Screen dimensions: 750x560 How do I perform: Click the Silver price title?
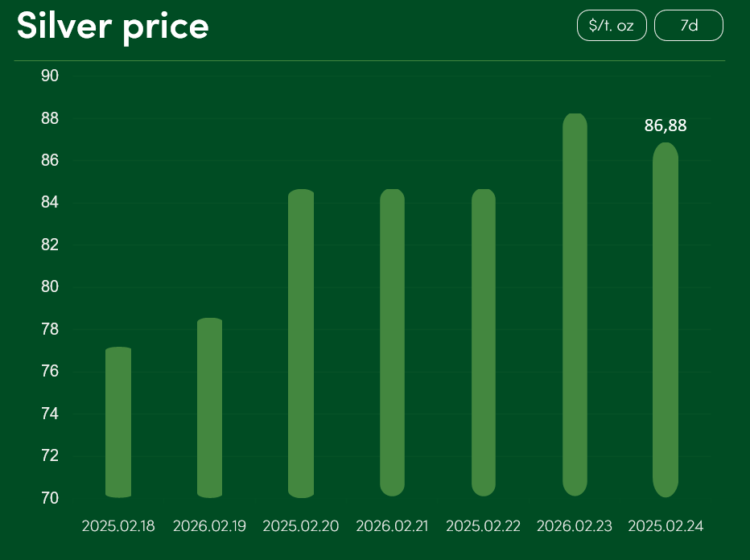pos(113,27)
